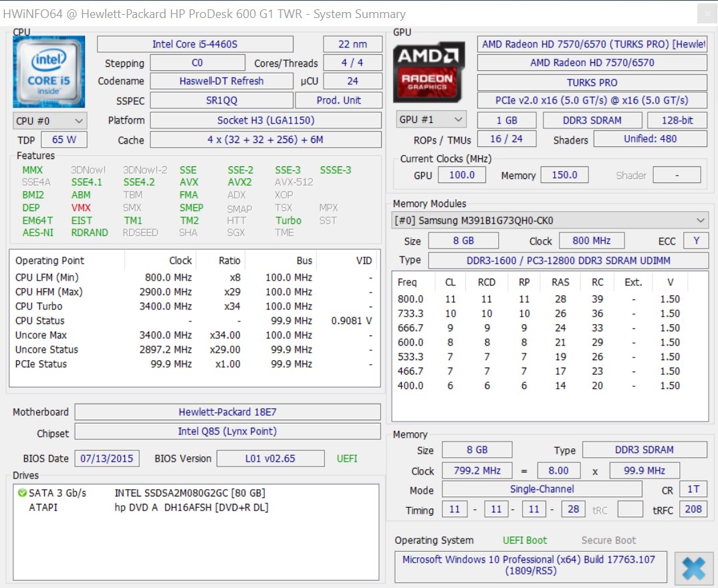Viewport: 718px width, 588px height.
Task: Click the Cores/Threads 4 / 4 value
Action: point(352,63)
